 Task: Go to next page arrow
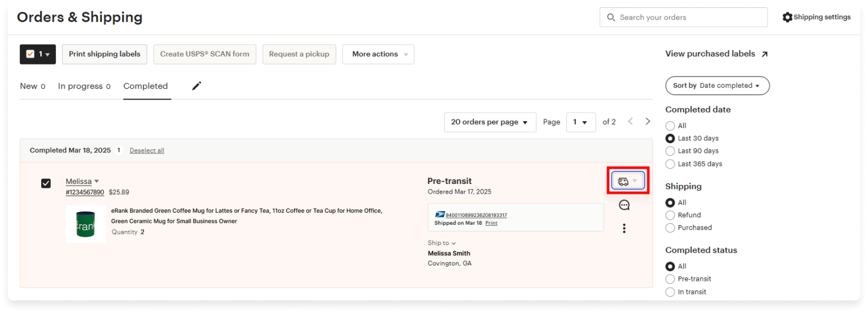tap(648, 122)
